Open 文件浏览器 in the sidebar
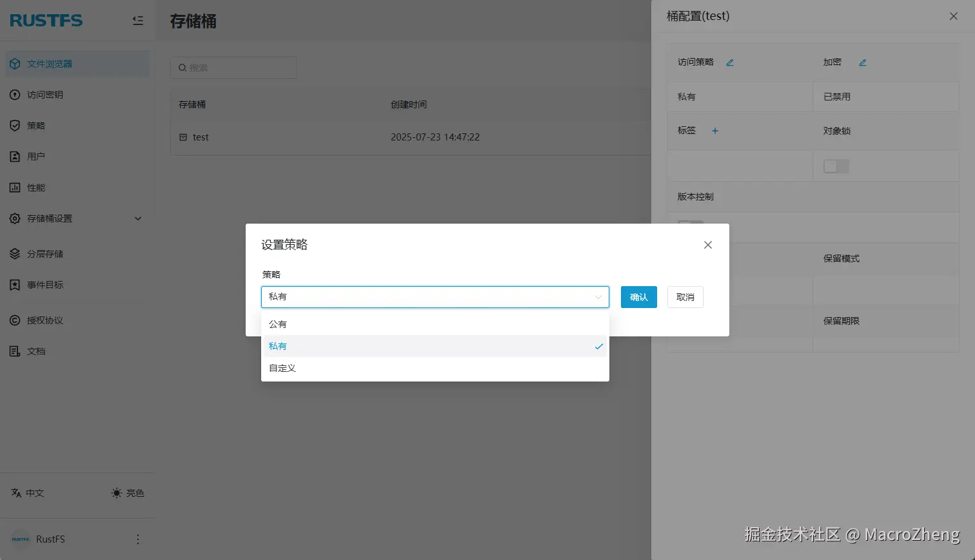The height and width of the screenshot is (560, 975). 77,64
